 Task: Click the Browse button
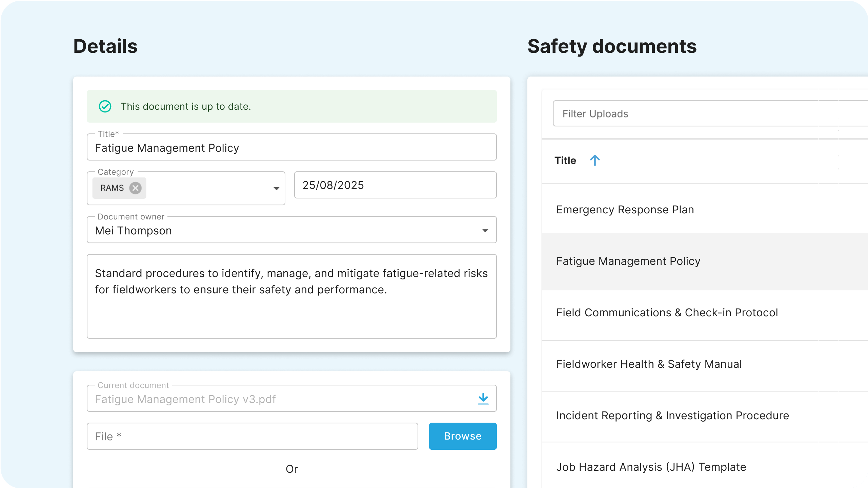(x=462, y=436)
